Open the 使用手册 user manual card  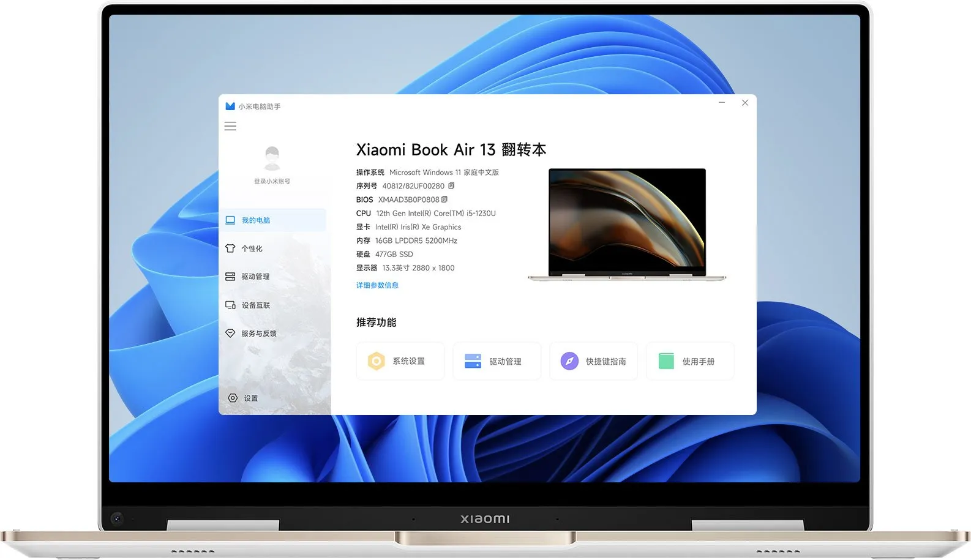coord(690,362)
